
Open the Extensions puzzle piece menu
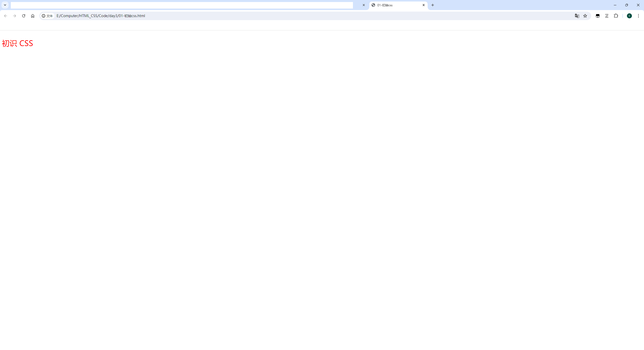coord(616,16)
